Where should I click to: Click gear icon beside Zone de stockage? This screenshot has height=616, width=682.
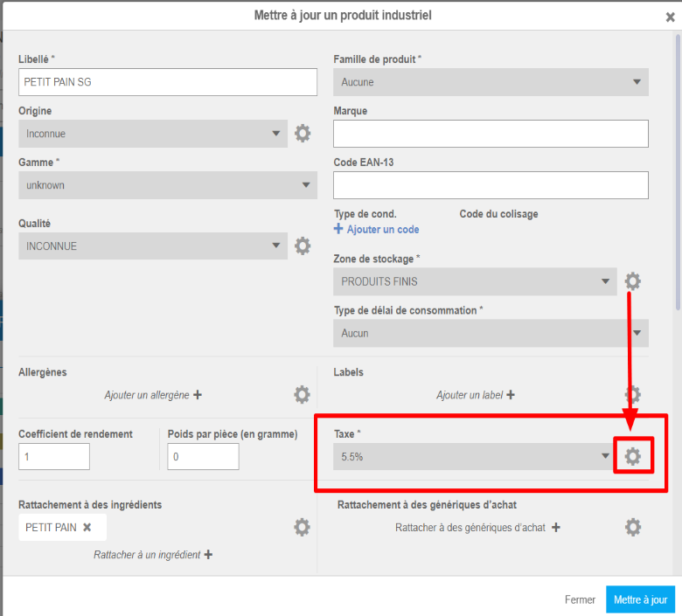click(633, 281)
